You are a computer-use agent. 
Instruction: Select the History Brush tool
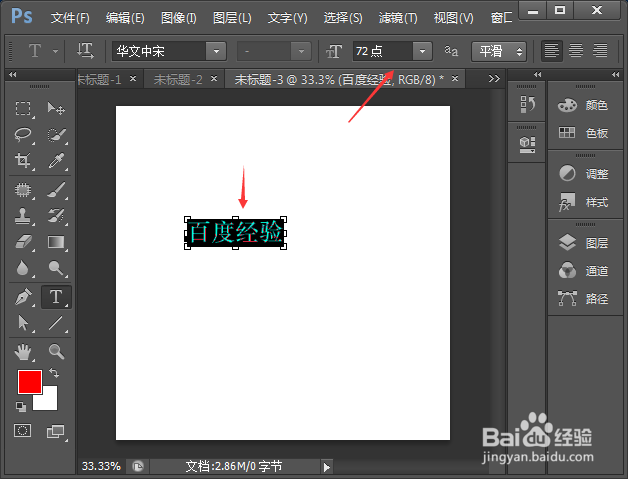point(56,216)
